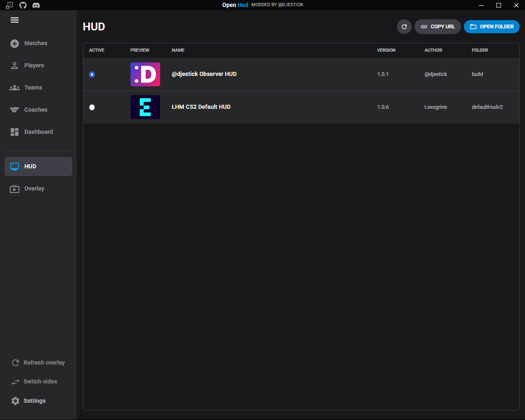Click folder 'build' cell

[477, 74]
